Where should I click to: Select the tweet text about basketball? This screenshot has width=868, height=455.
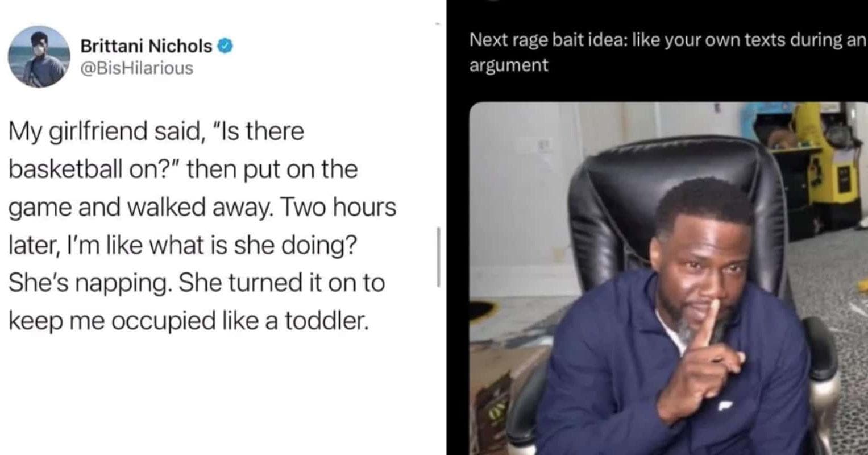pos(202,226)
